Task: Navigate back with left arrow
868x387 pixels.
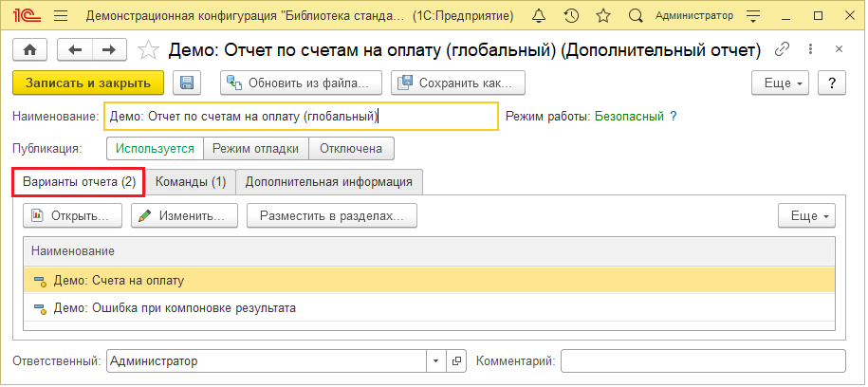Action: tap(75, 50)
